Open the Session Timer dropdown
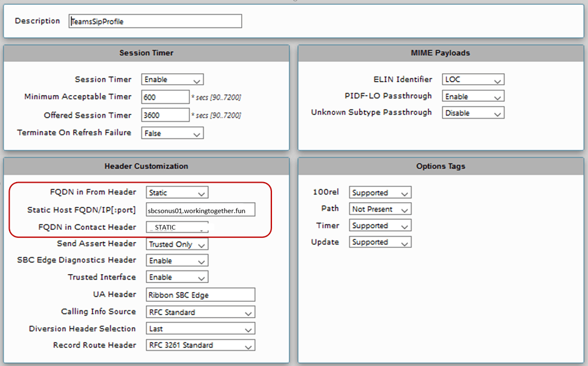 pyautogui.click(x=172, y=79)
